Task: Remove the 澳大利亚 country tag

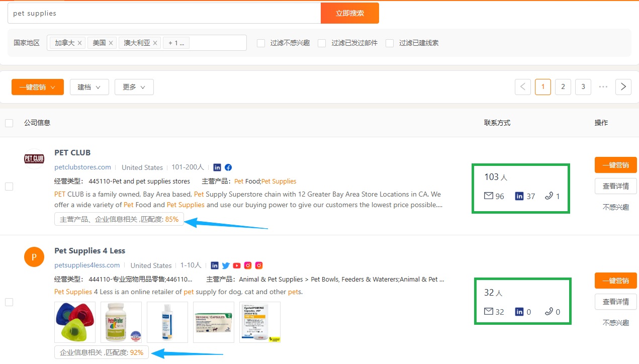Action: pos(155,43)
